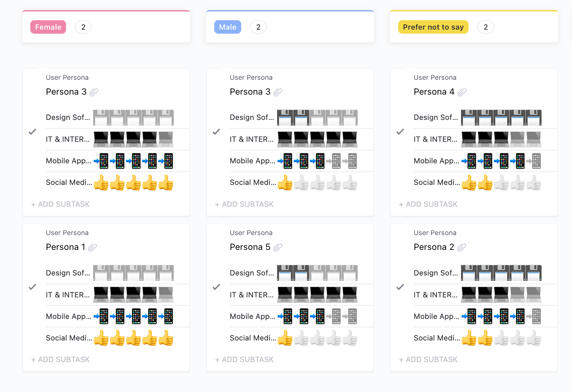Select the Male group label
The height and width of the screenshot is (392, 572).
click(228, 27)
